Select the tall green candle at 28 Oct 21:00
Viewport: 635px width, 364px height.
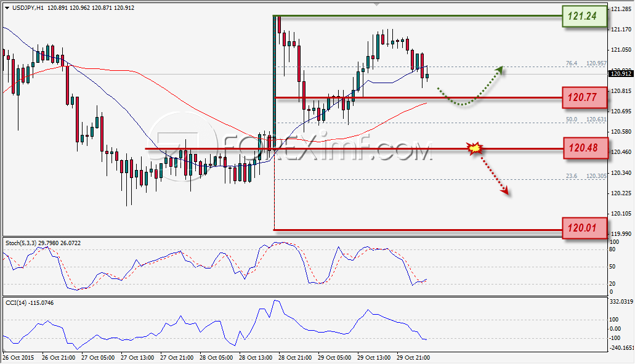[x=274, y=83]
